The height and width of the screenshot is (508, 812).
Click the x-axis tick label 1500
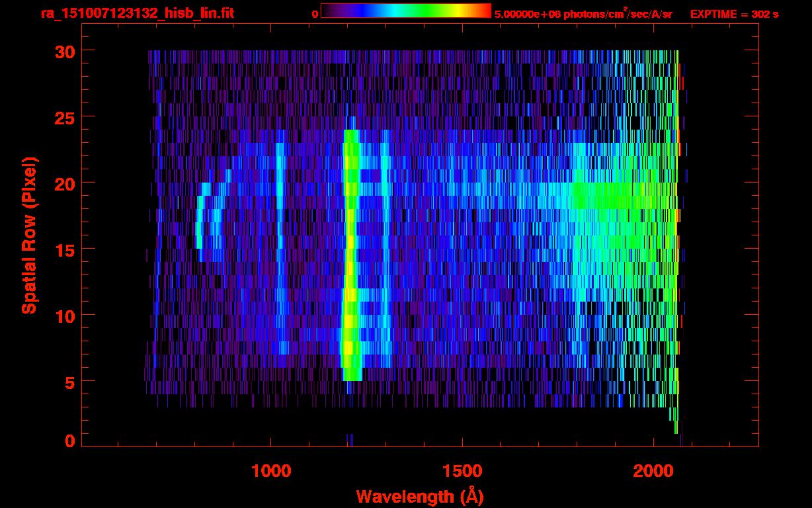pyautogui.click(x=462, y=471)
